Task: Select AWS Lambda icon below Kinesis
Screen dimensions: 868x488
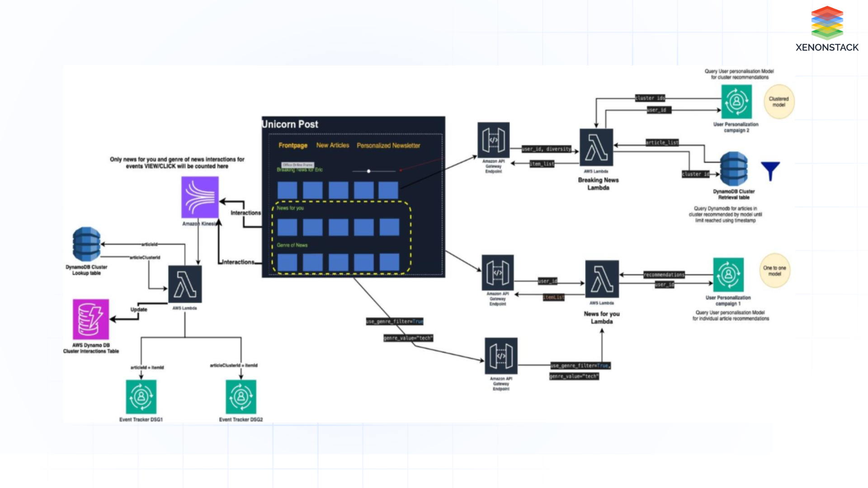Action: 185,284
